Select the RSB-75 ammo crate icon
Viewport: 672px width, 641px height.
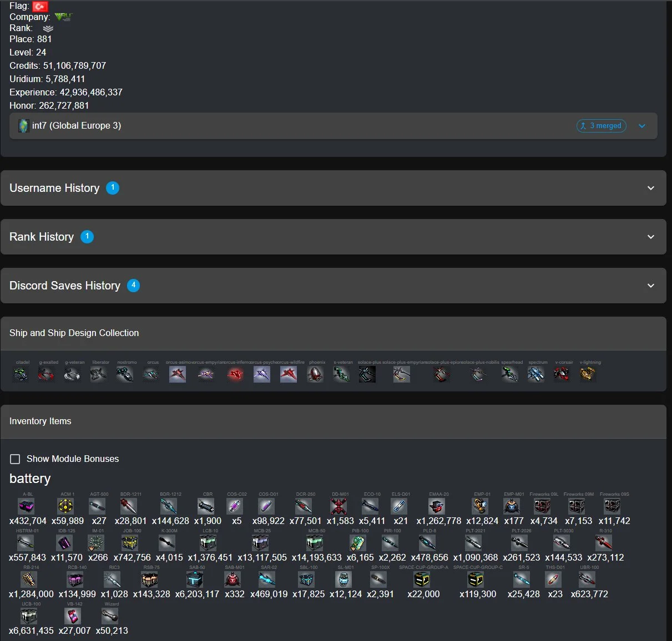[x=150, y=579]
